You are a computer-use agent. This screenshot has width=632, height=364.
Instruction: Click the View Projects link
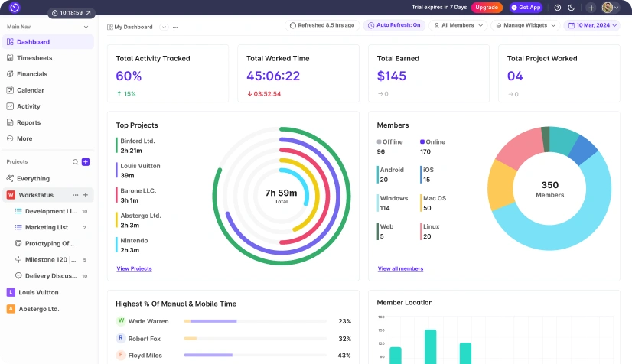pos(134,268)
